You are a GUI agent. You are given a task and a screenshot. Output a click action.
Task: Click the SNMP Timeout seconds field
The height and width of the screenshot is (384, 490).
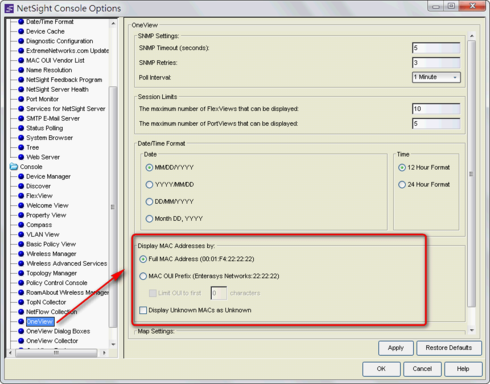tap(436, 48)
